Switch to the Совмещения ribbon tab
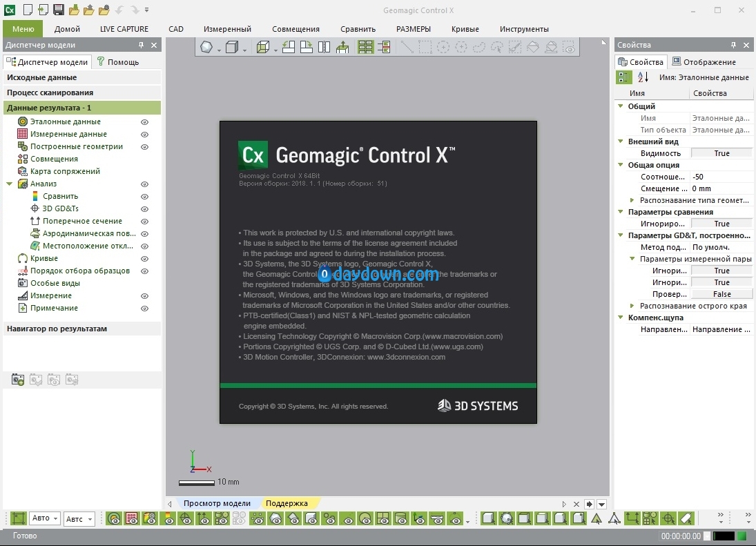The width and height of the screenshot is (756, 546). coord(295,29)
